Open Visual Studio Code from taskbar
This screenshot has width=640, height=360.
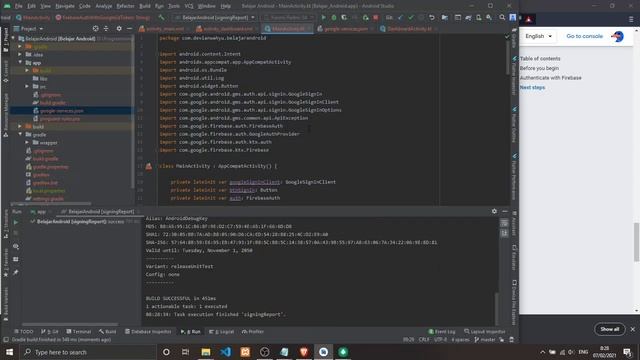click(225, 352)
